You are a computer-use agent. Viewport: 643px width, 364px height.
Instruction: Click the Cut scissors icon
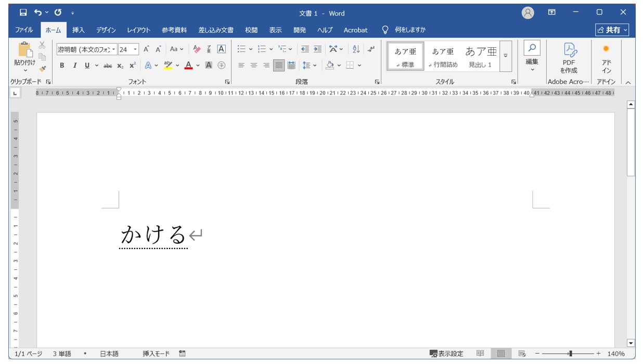click(42, 45)
